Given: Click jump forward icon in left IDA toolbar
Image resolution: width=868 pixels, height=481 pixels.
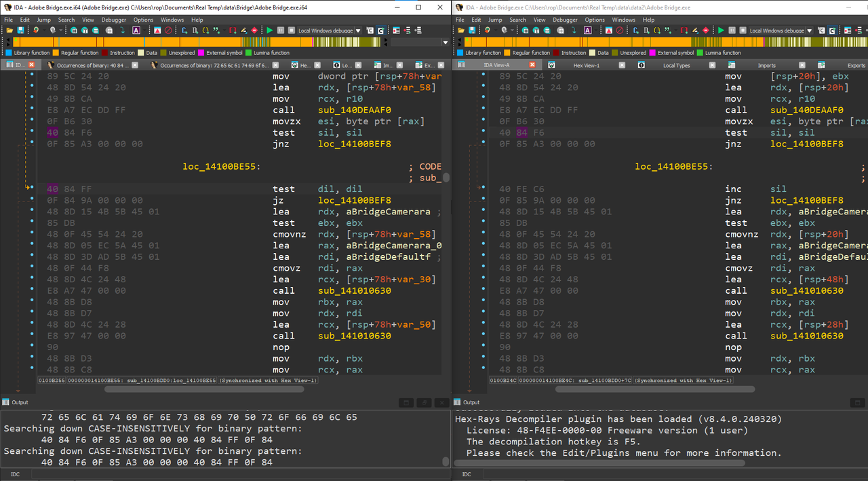Looking at the screenshot, I should pos(52,31).
